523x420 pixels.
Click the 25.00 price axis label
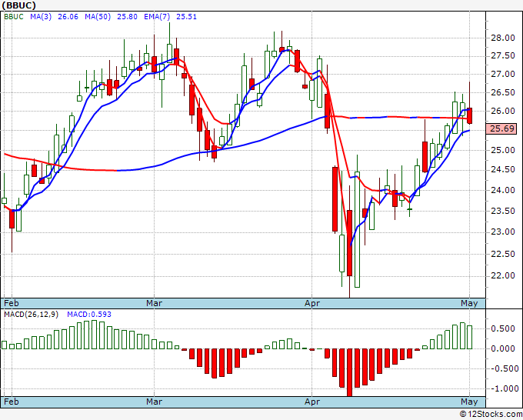[x=503, y=150]
